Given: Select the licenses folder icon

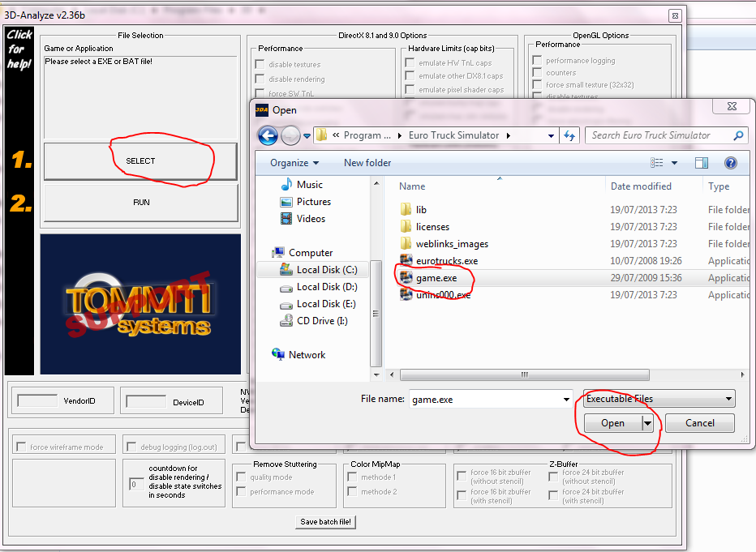Looking at the screenshot, I should coord(406,226).
